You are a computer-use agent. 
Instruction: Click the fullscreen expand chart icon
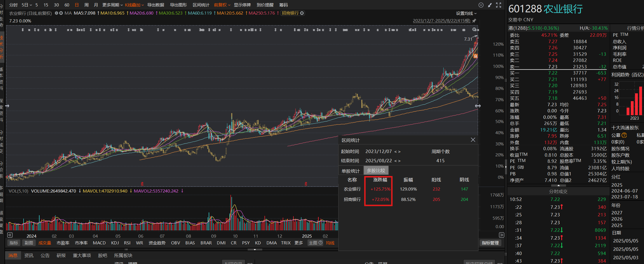tap(498, 5)
